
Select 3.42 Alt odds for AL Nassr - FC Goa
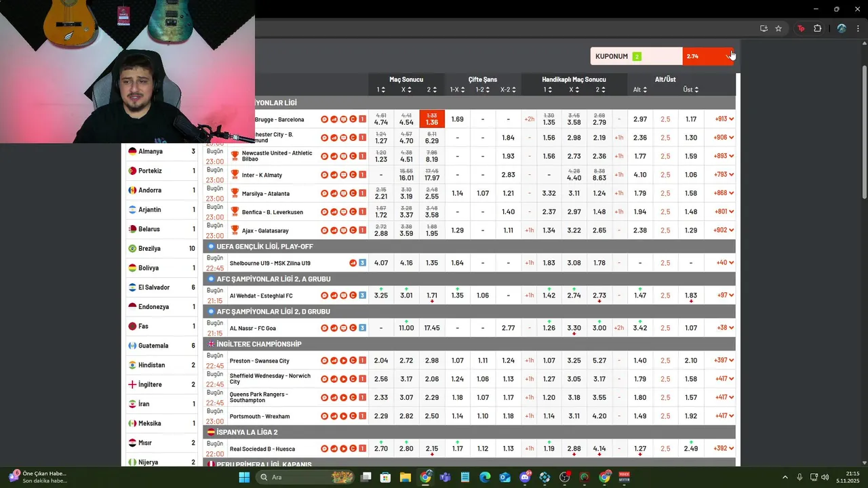[x=640, y=328]
